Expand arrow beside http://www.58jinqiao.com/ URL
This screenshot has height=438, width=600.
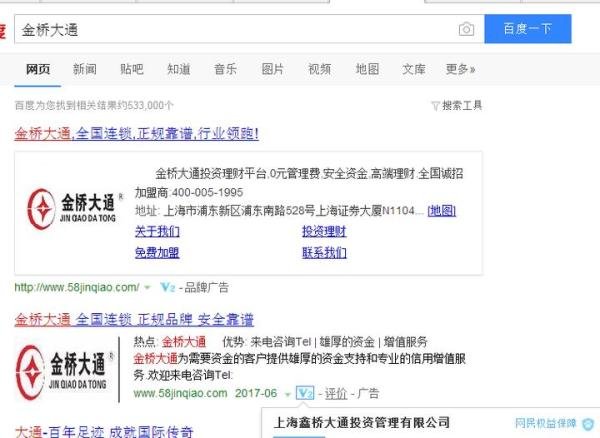click(147, 288)
